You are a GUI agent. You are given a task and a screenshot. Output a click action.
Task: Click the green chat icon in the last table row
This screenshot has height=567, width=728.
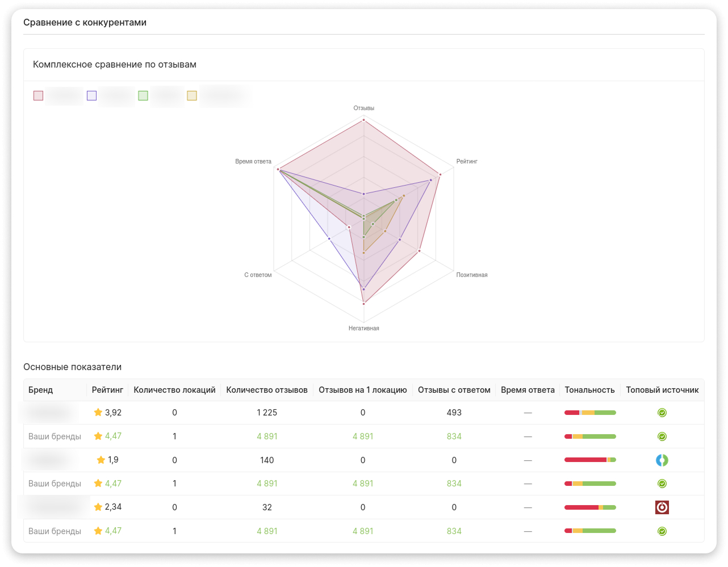(x=662, y=531)
